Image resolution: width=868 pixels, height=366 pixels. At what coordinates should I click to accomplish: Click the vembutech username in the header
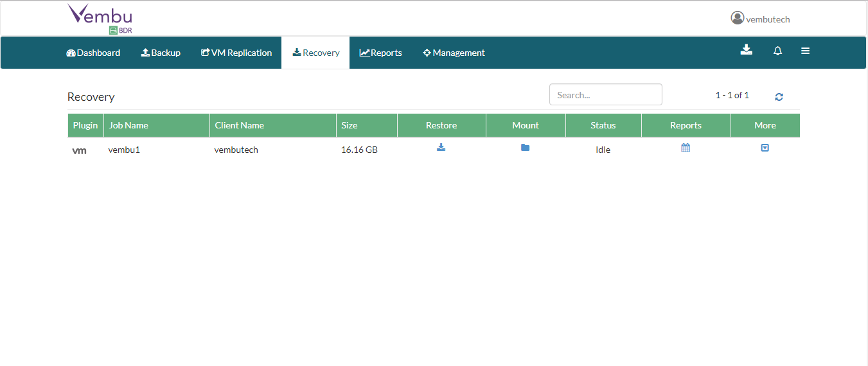click(768, 19)
